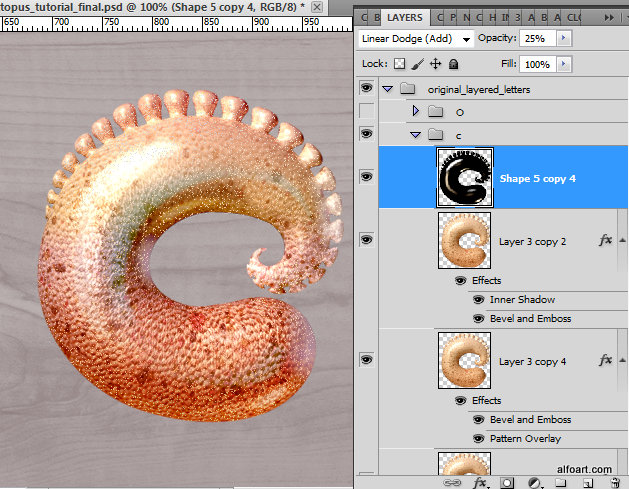Select the Layer 3 copy 4 thumbnail
629x489 pixels.
click(465, 360)
